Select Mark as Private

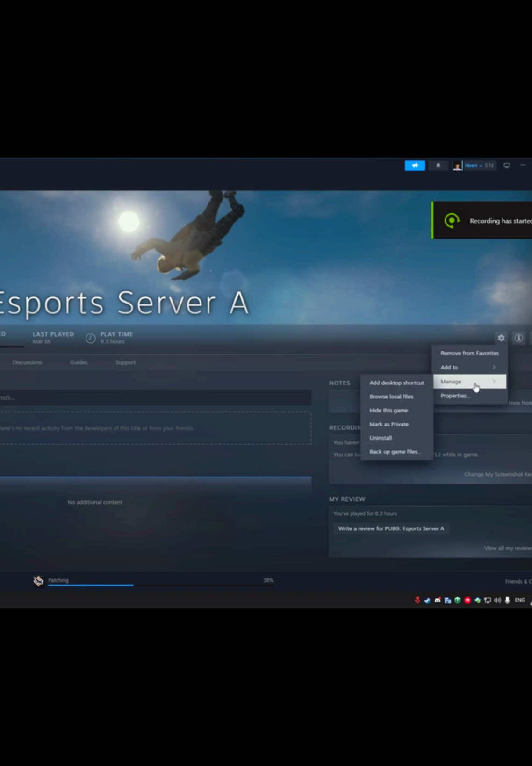coord(396,424)
